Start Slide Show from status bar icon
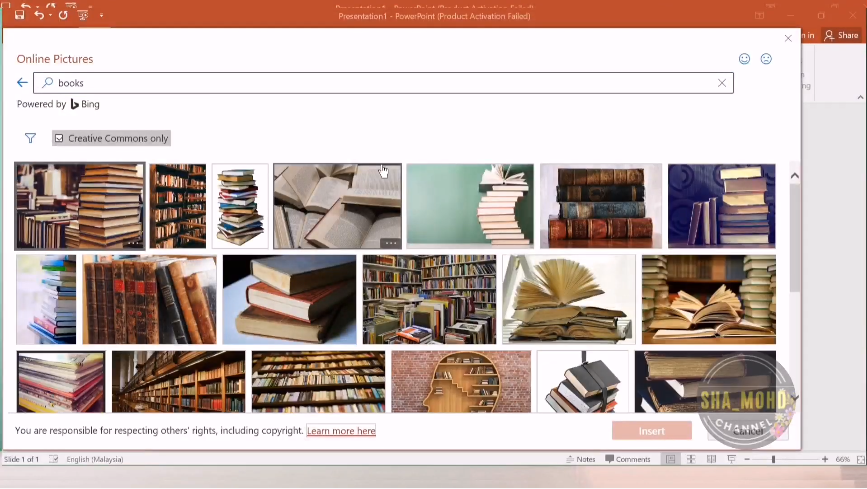 point(732,459)
